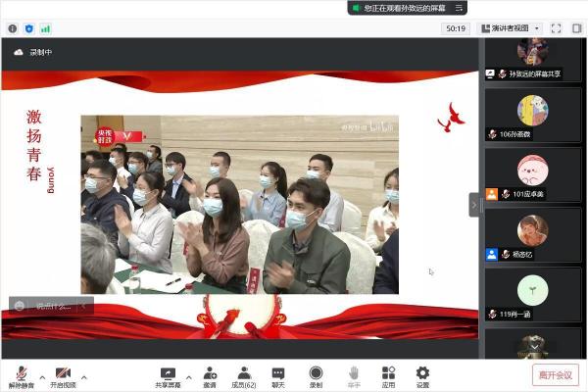The height and width of the screenshot is (392, 588).
Task: Click the share screen (共享屏幕) icon
Action: [168, 374]
